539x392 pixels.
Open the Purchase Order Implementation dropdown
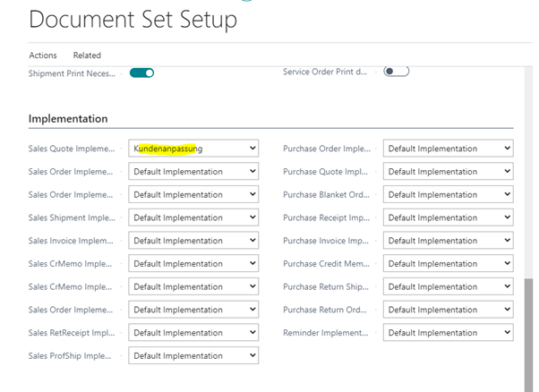point(448,149)
